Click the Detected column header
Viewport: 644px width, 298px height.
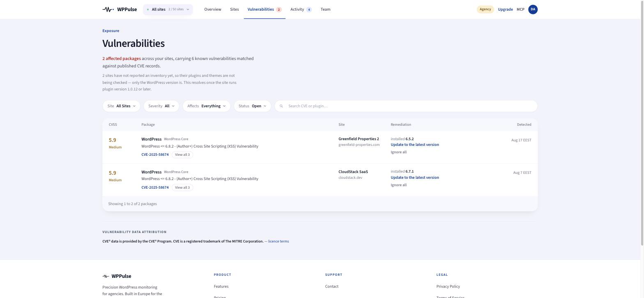524,125
